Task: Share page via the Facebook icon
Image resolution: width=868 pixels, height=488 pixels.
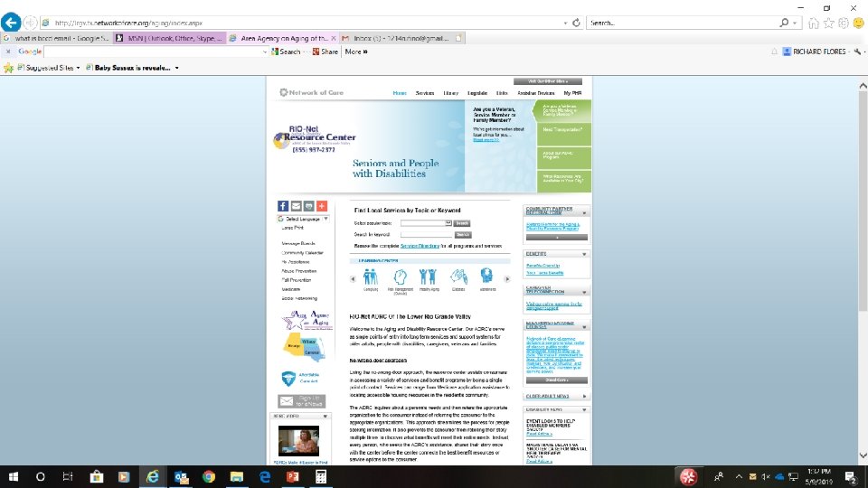Action: (283, 206)
